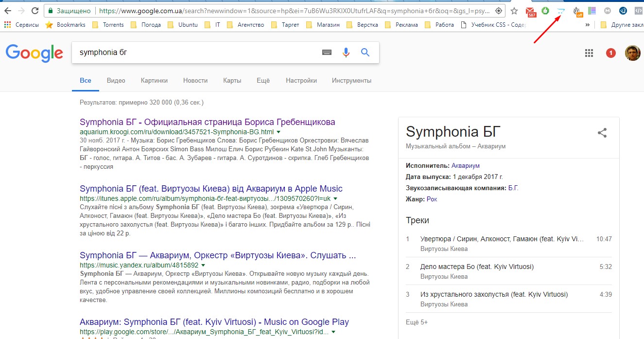Expand options arrow for music.yandex.ru result
644x339 pixels.
(x=203, y=265)
